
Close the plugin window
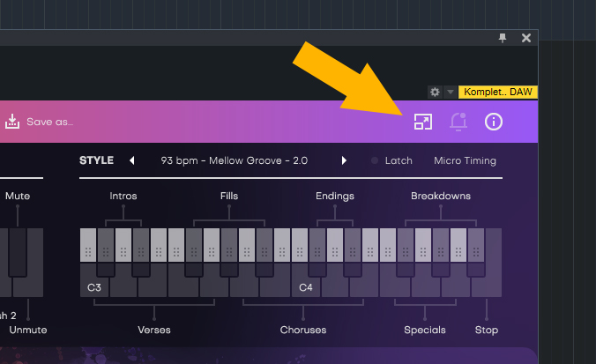pos(526,38)
